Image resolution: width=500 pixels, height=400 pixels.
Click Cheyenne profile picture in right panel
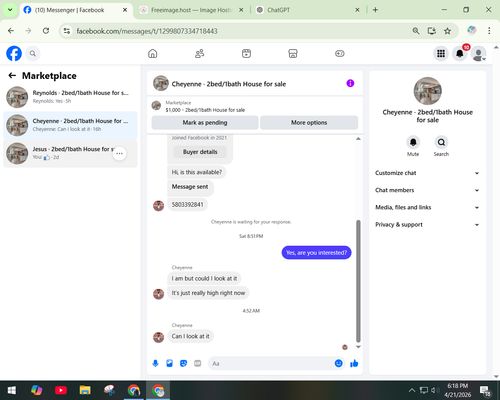428,91
